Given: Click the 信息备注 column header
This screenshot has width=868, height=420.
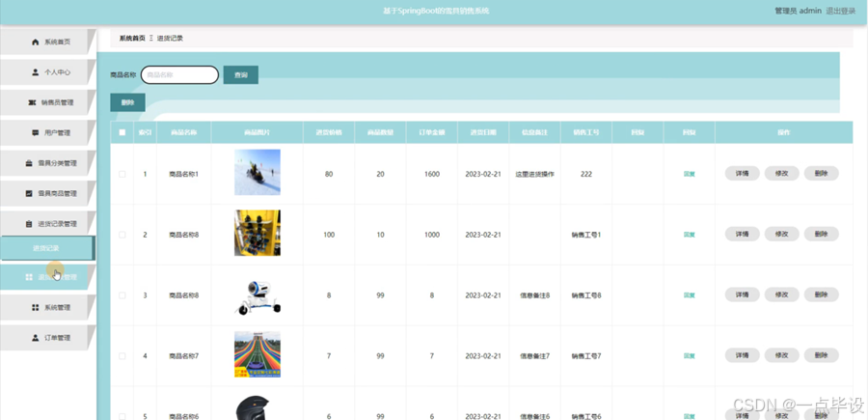Looking at the screenshot, I should (534, 132).
